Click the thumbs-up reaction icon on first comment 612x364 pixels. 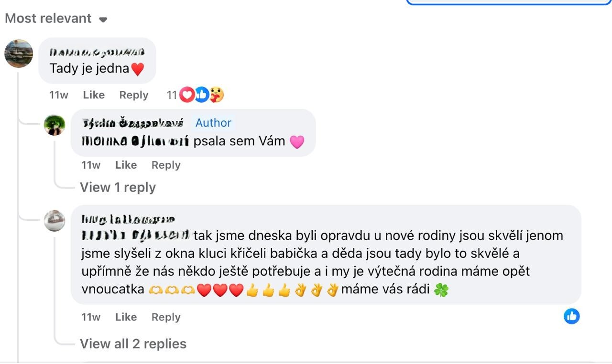coord(202,95)
